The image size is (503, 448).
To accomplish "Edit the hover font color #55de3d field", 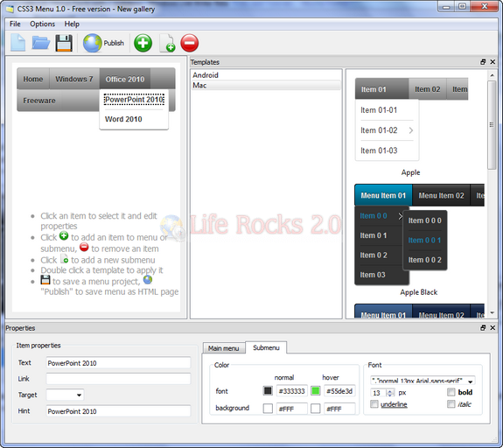I will tap(339, 391).
